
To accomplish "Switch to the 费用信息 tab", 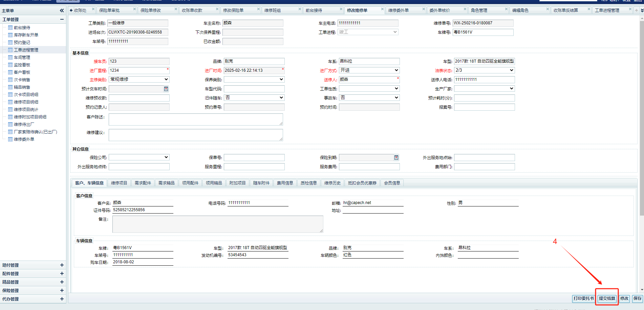I will point(285,183).
